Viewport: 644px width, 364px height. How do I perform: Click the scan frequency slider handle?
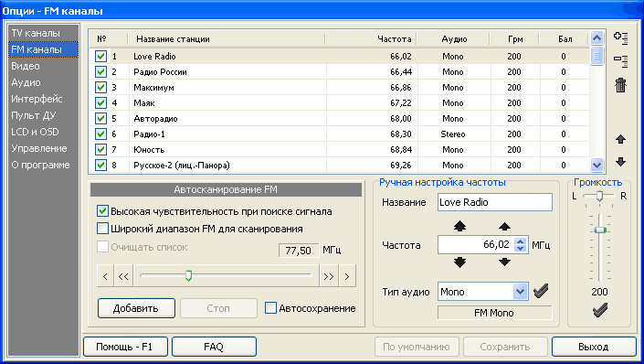click(x=188, y=275)
